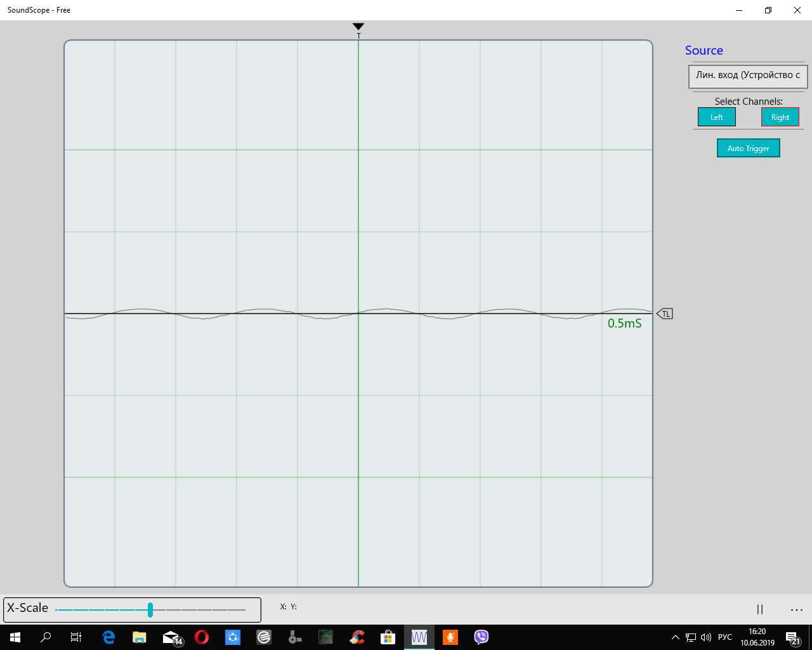Open the РУС language switcher
Image resolution: width=812 pixels, height=650 pixels.
pos(724,637)
